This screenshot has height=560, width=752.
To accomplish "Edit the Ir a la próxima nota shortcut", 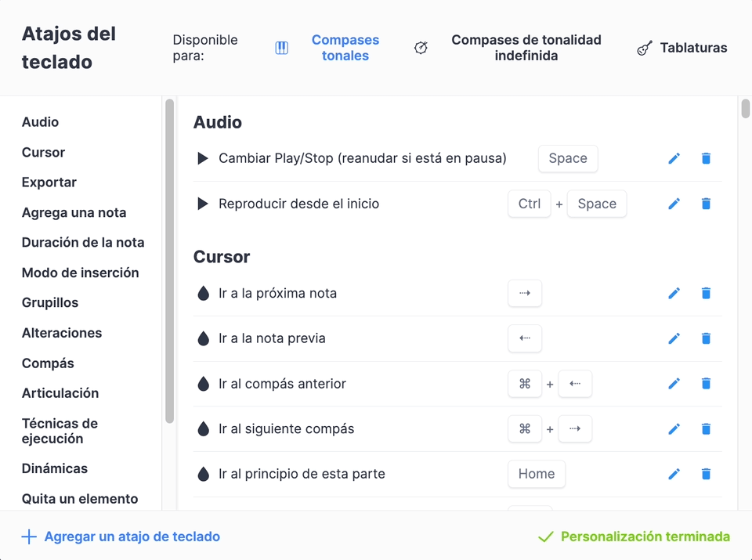I will (x=674, y=293).
